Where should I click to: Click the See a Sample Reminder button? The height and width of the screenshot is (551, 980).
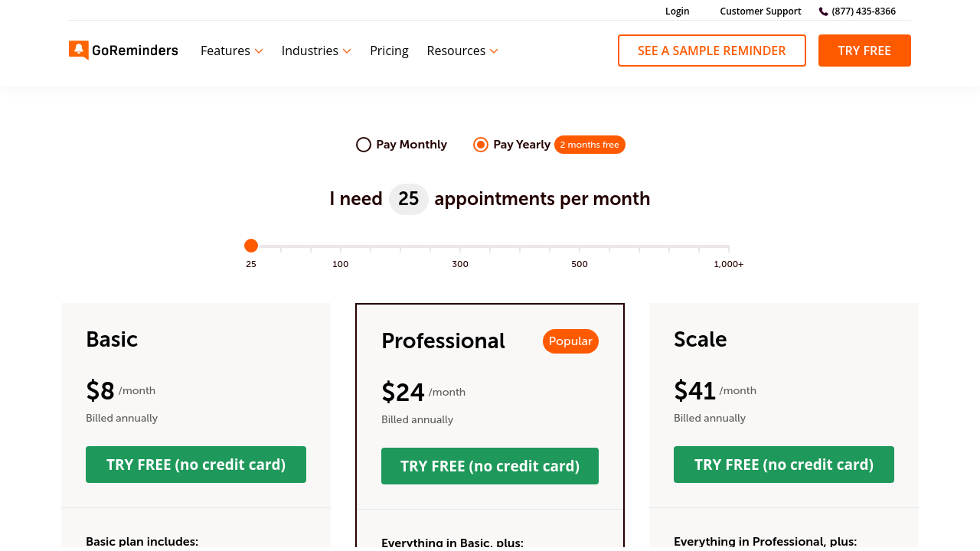(x=711, y=51)
